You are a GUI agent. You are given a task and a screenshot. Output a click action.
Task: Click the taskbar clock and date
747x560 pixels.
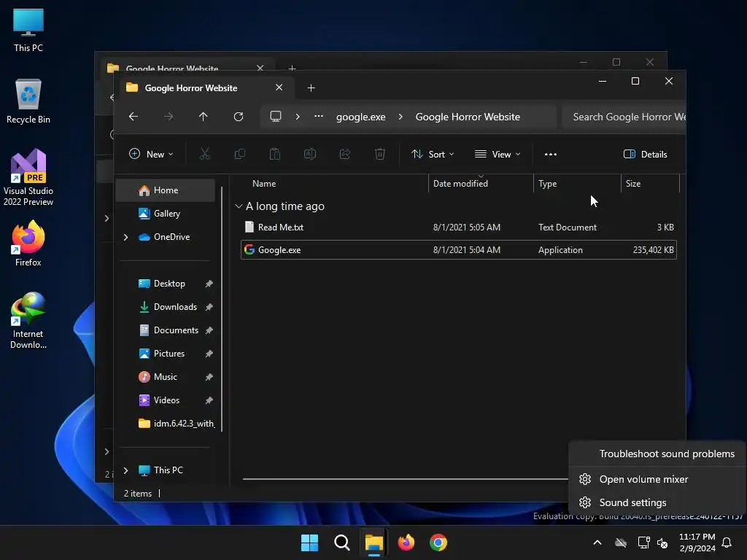(697, 542)
